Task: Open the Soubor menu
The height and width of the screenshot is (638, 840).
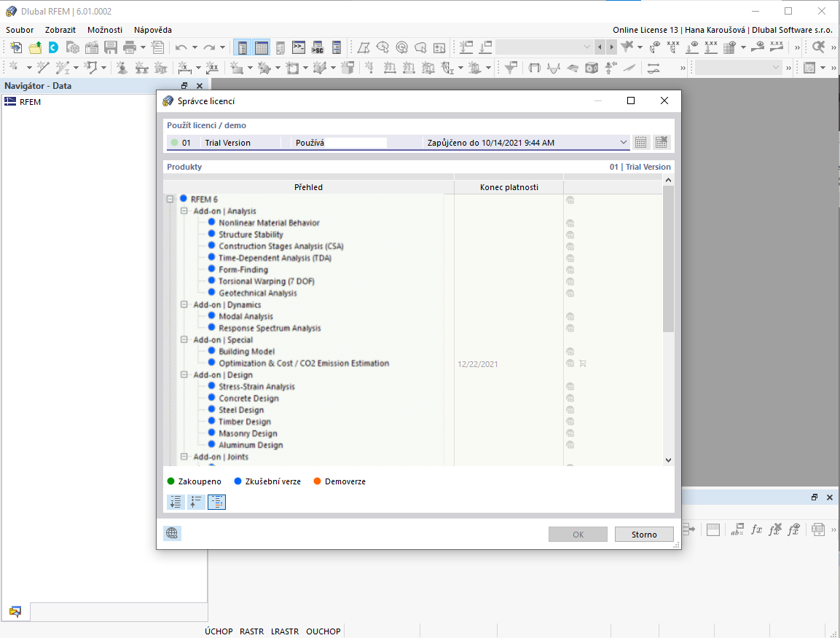Action: pyautogui.click(x=19, y=30)
